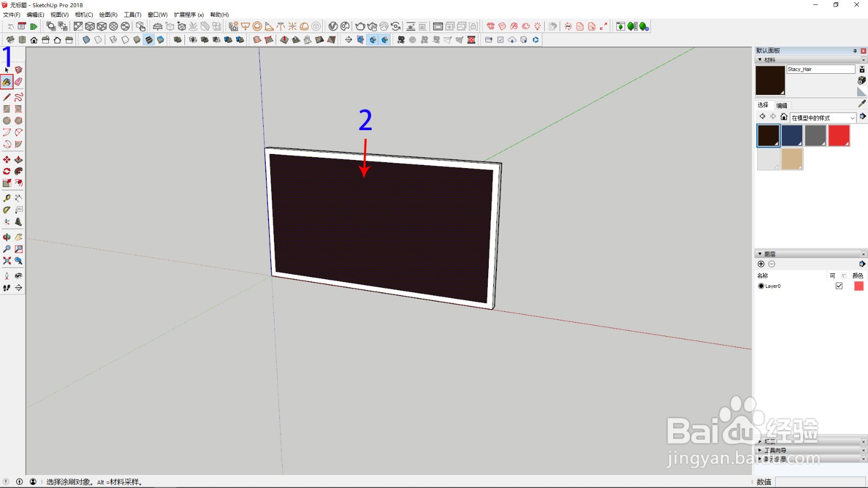This screenshot has height=488, width=868.
Task: Select the Axes tool
Action: click(x=7, y=222)
